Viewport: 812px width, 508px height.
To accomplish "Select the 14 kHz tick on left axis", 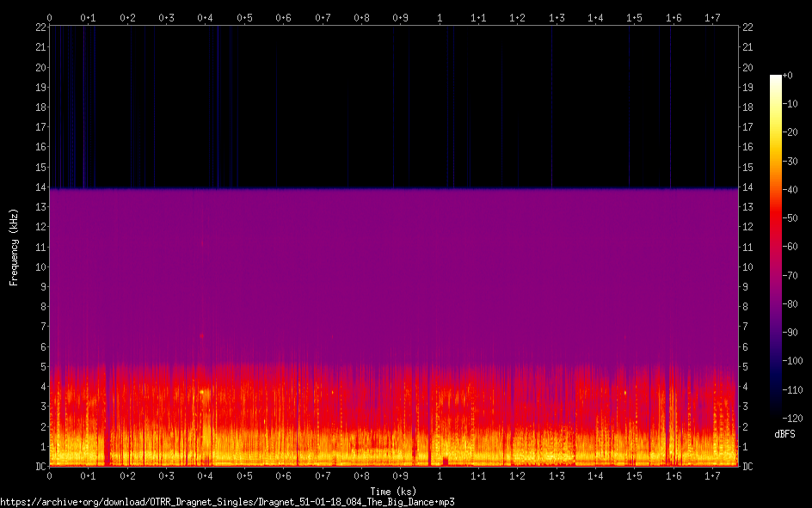I will (39, 187).
